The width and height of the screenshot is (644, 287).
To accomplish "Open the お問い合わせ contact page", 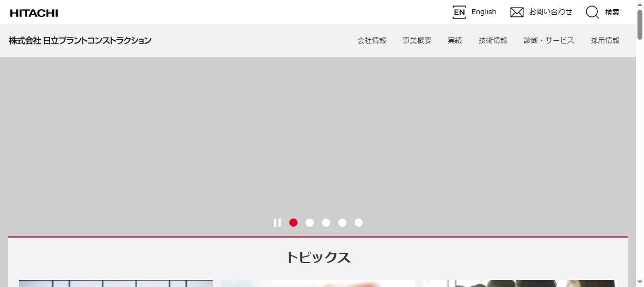I will (x=550, y=12).
